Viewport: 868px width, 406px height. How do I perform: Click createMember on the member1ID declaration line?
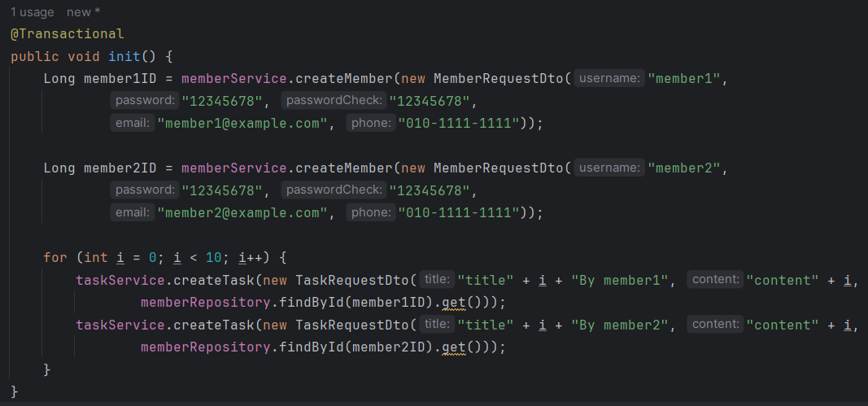point(343,79)
